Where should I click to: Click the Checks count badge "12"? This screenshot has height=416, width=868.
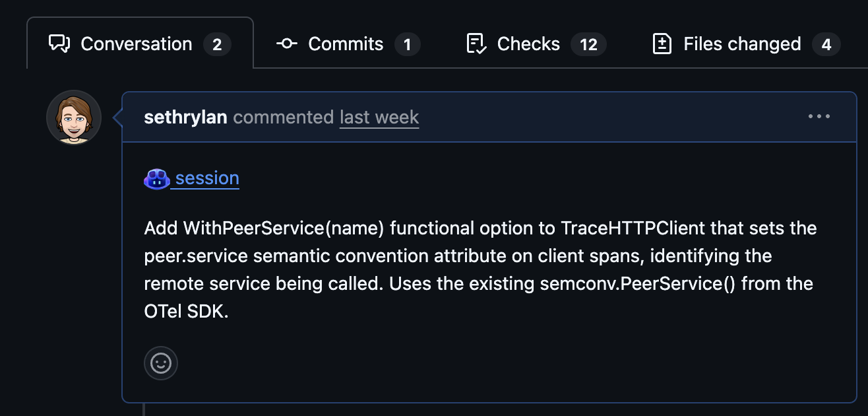588,45
